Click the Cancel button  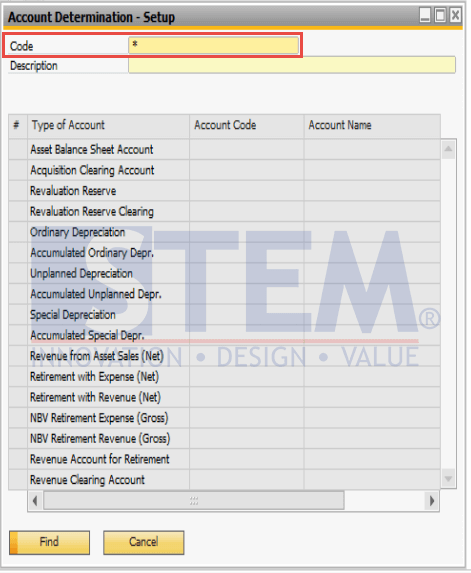[144, 542]
